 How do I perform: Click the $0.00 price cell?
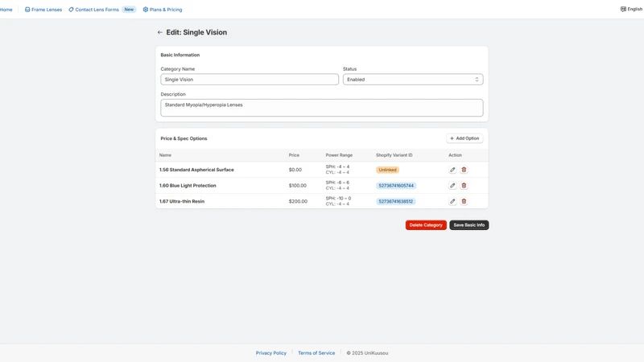point(295,170)
